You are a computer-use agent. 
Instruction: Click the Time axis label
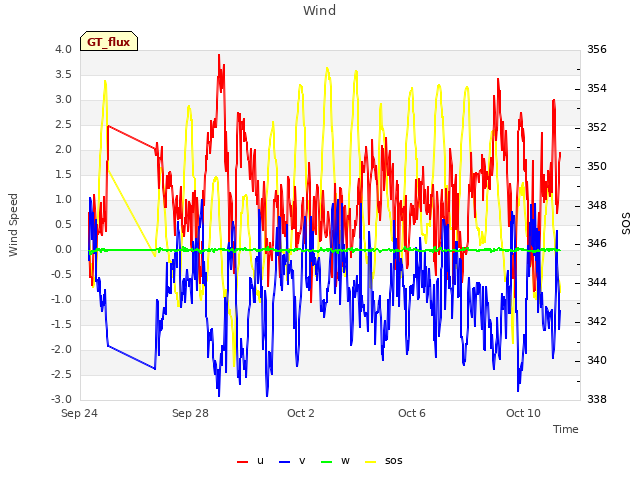pyautogui.click(x=566, y=429)
